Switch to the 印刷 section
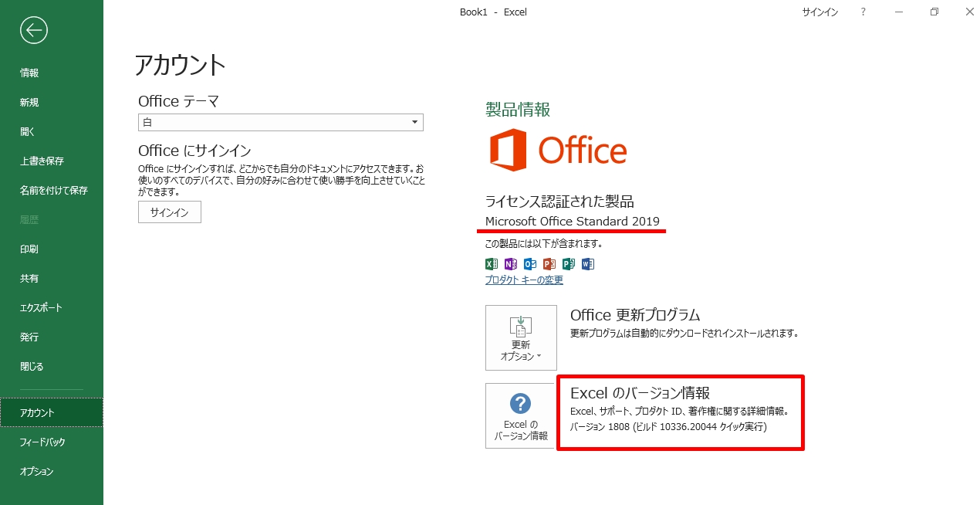 [28, 249]
